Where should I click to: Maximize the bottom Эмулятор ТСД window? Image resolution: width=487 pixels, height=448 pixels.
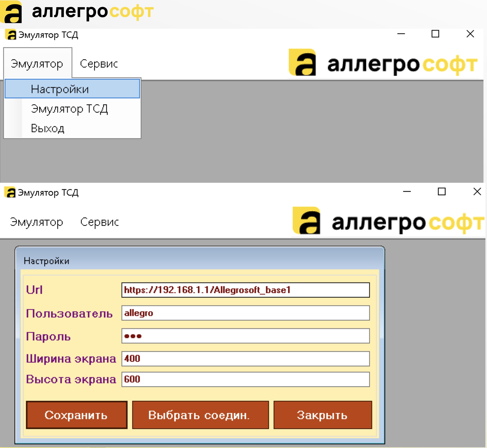[442, 192]
